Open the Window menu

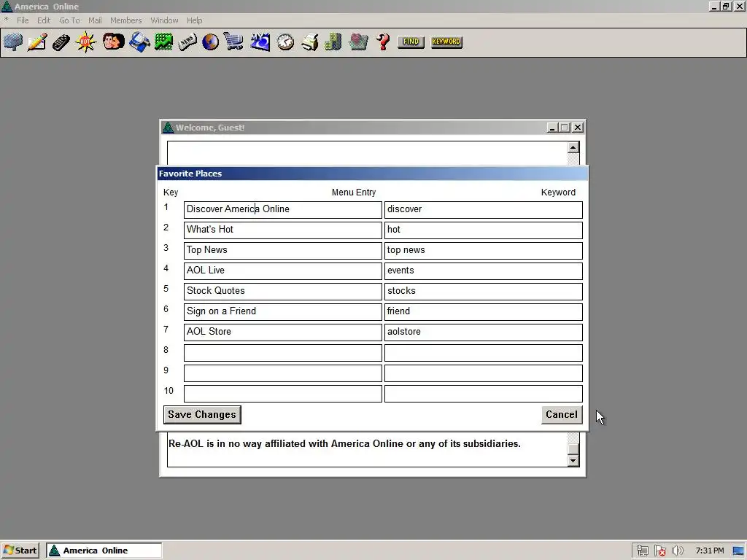click(164, 20)
